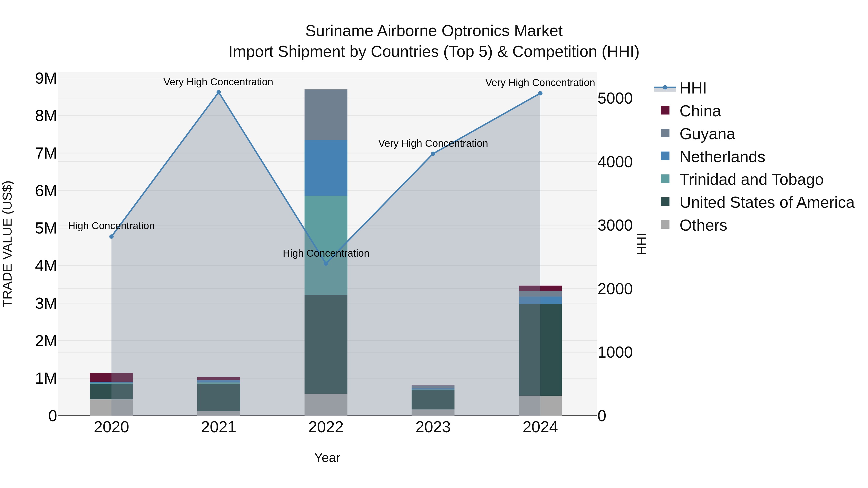Image resolution: width=868 pixels, height=488 pixels.
Task: Click the China segment of the 2024 bar
Action: pyautogui.click(x=540, y=288)
